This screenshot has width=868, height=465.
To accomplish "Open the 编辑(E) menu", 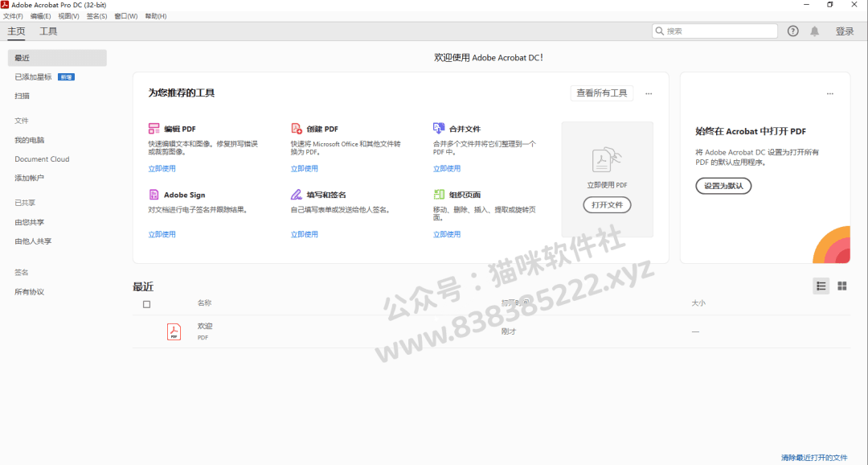I will tap(40, 16).
